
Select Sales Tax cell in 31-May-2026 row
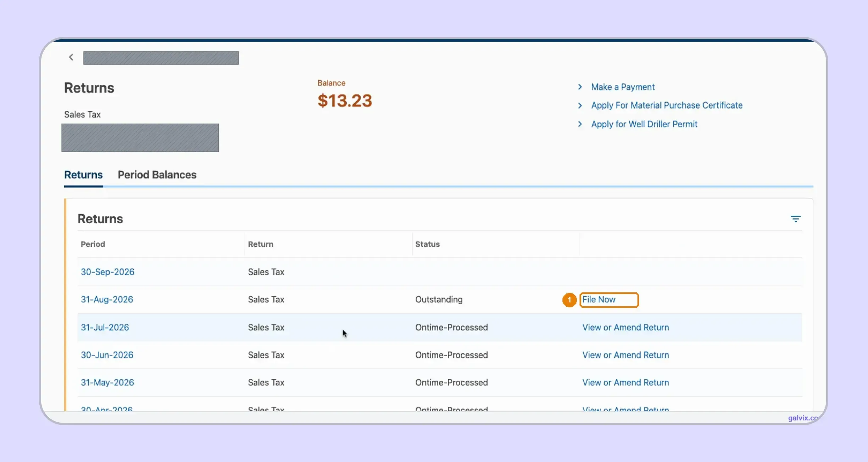266,383
